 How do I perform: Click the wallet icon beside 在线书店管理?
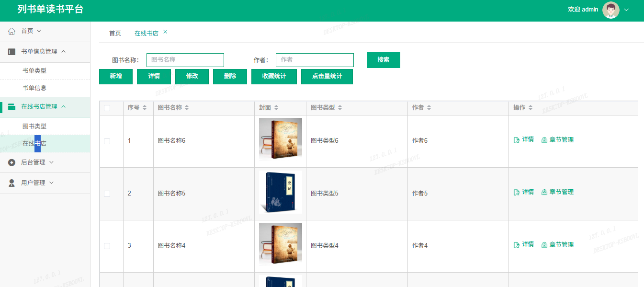tap(12, 107)
